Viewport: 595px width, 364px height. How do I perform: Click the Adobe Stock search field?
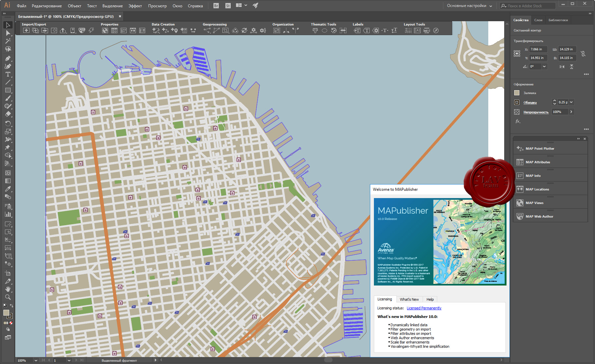coord(528,6)
